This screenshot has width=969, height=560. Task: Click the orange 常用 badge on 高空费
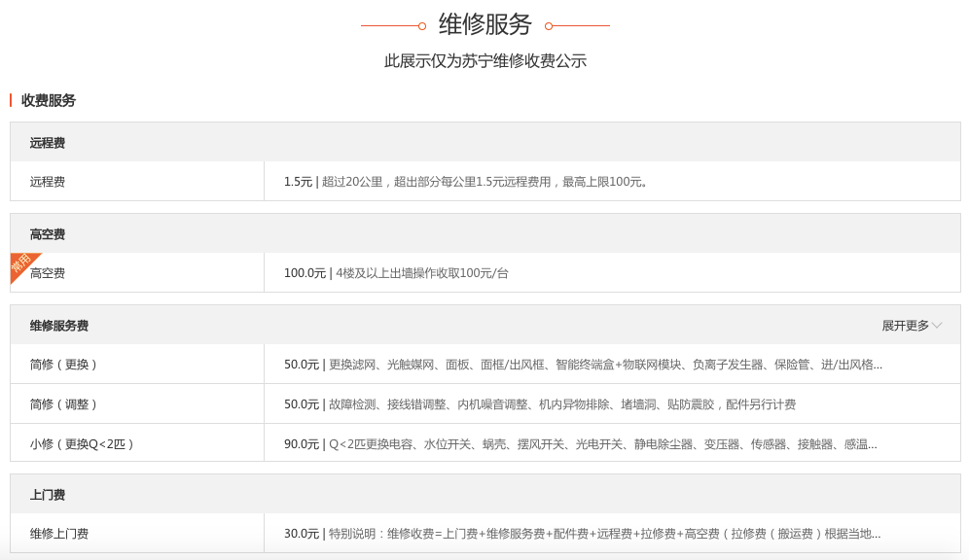point(21,264)
